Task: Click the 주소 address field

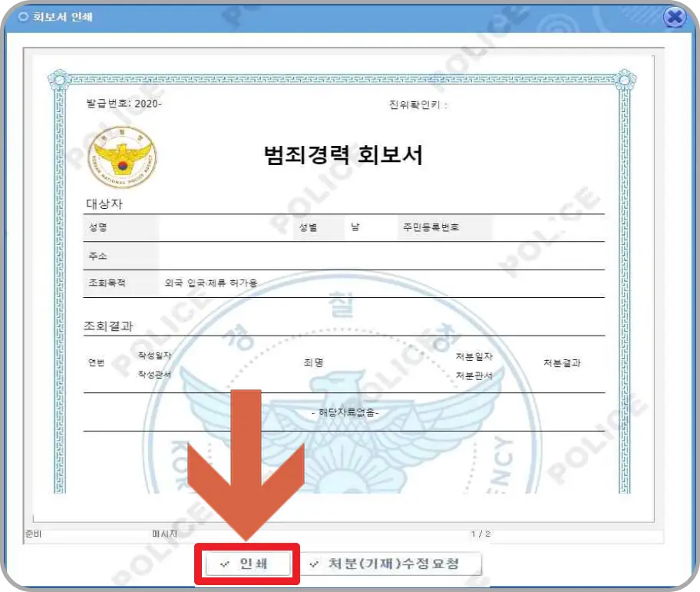Action: tap(96, 253)
